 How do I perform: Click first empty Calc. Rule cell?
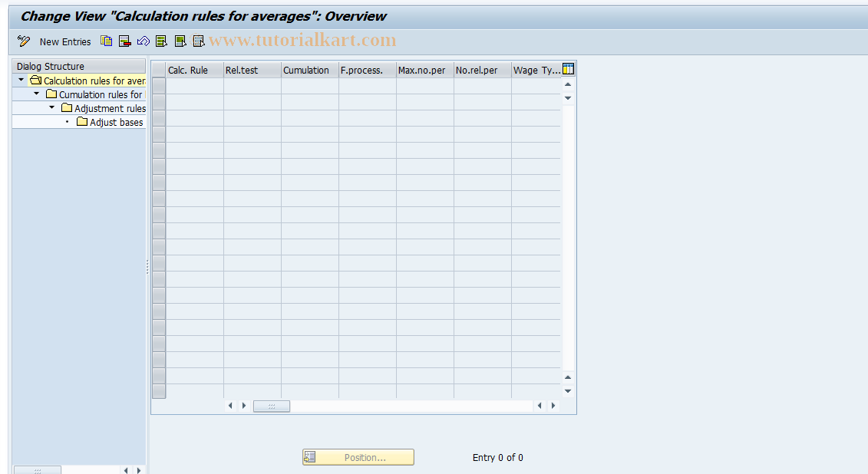click(x=195, y=86)
